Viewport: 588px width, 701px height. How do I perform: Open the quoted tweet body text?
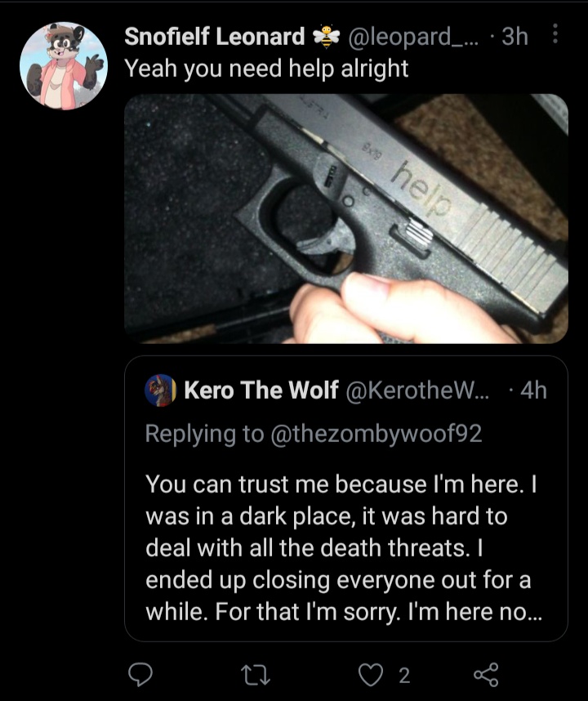tap(343, 547)
